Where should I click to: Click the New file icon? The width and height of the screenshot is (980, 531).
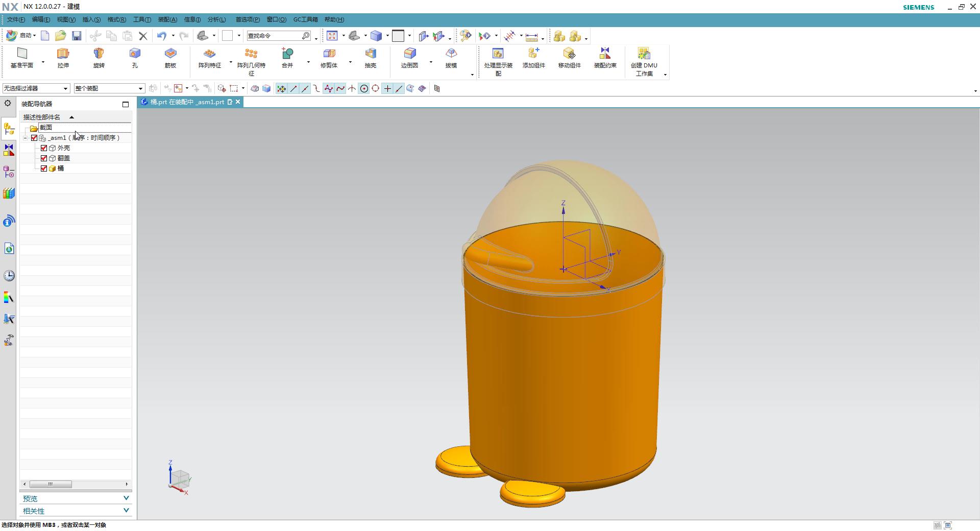[x=45, y=36]
